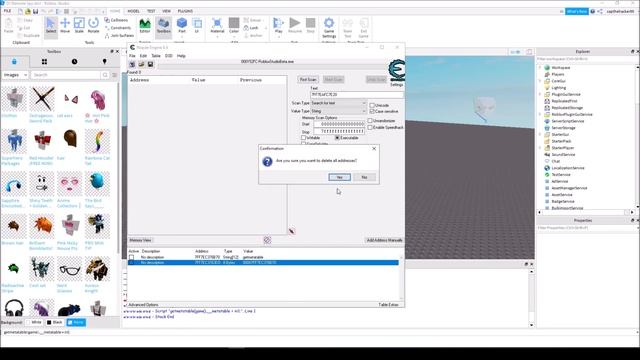Toggle Join Surfaces option
Screen dimensions: 640x360
click(119, 36)
